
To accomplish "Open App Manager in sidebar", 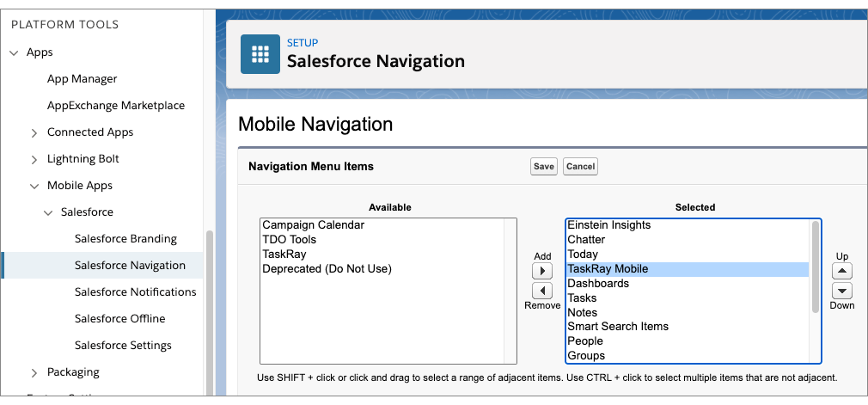I will pos(82,78).
